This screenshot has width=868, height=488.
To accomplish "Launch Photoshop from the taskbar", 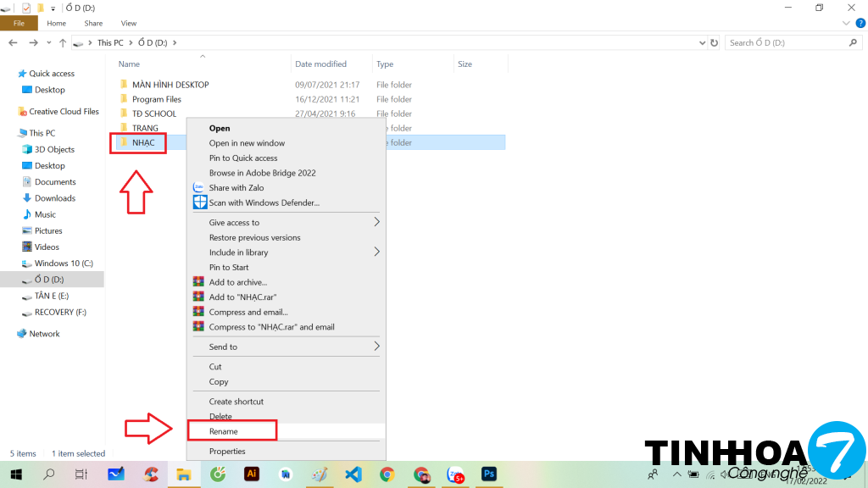I will point(488,474).
